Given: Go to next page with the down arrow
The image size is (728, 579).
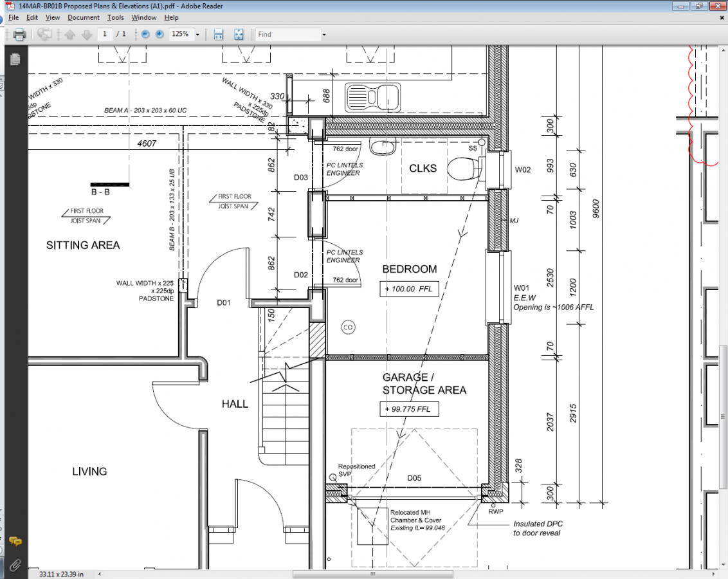Looking at the screenshot, I should pos(87,35).
